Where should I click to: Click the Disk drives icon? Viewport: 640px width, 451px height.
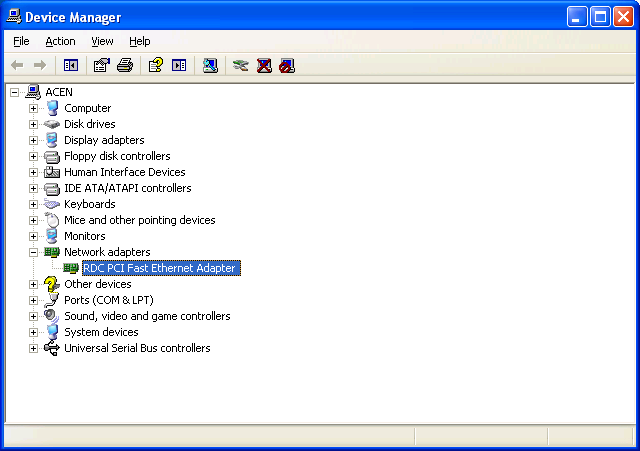pos(52,124)
